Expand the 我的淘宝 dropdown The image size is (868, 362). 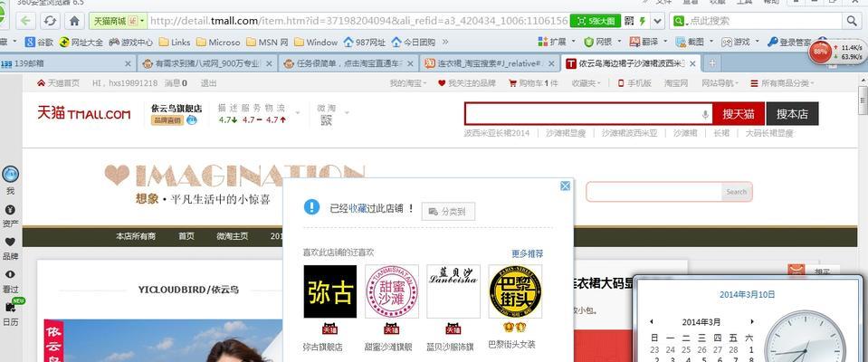408,83
